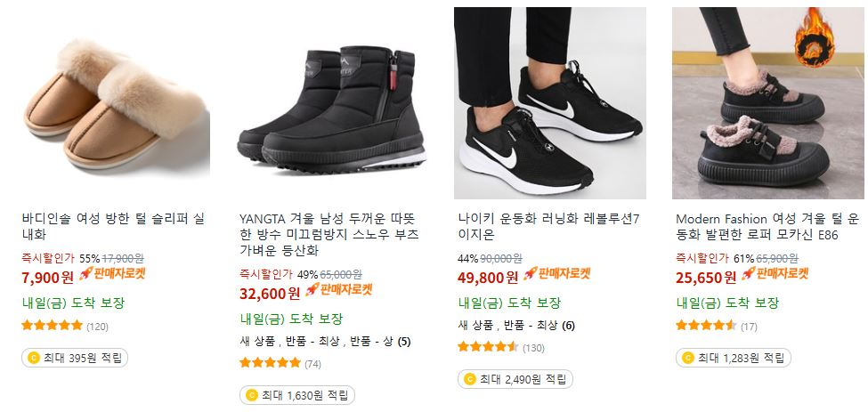Screen dimensions: 868x412
Task: Click the Modern Fashion 모카신 E86 title
Action: click(767, 227)
